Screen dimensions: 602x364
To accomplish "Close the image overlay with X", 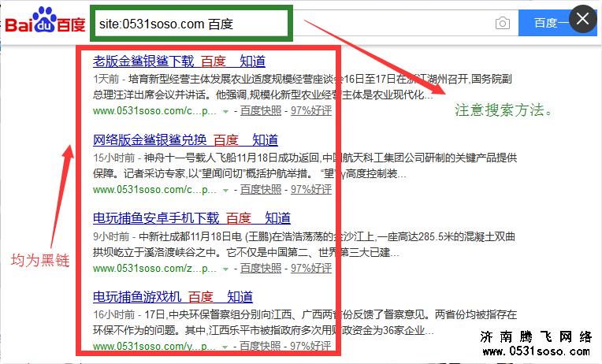I will [x=582, y=18].
